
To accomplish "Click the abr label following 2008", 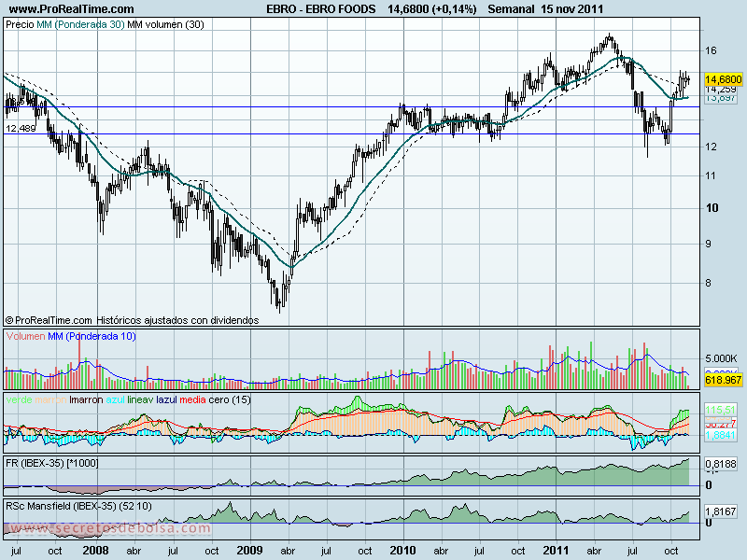I will 134,552.
